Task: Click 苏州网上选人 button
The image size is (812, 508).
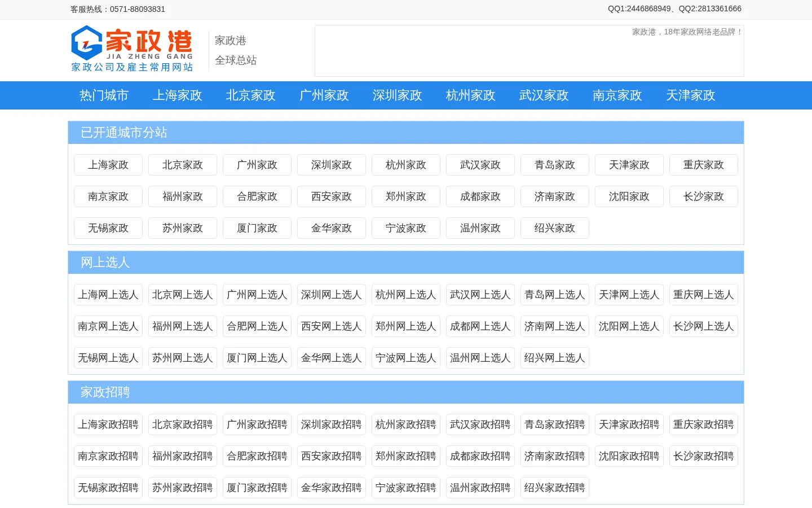Action: point(183,358)
